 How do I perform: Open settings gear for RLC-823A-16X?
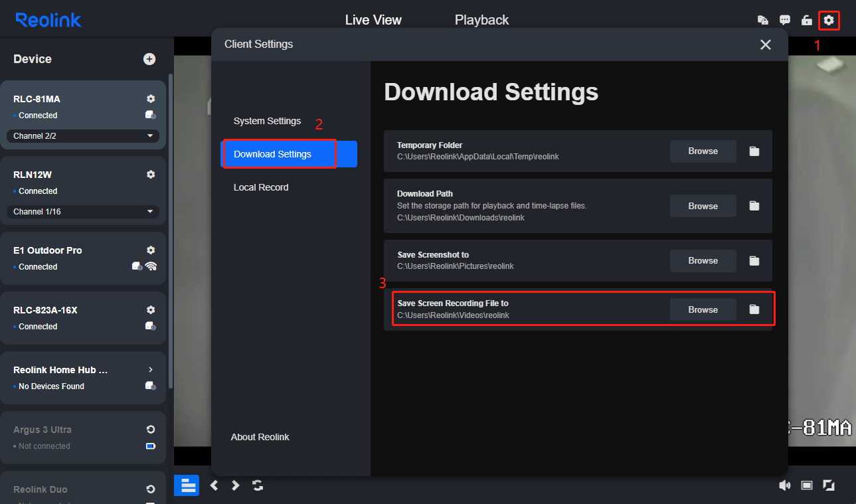pyautogui.click(x=151, y=310)
